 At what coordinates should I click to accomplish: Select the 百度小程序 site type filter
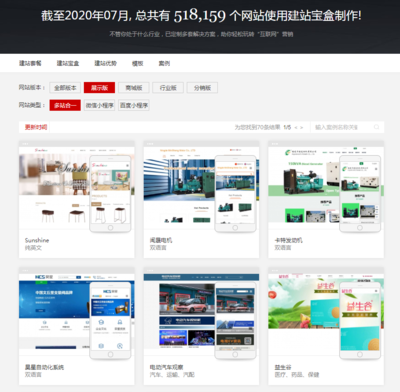134,105
